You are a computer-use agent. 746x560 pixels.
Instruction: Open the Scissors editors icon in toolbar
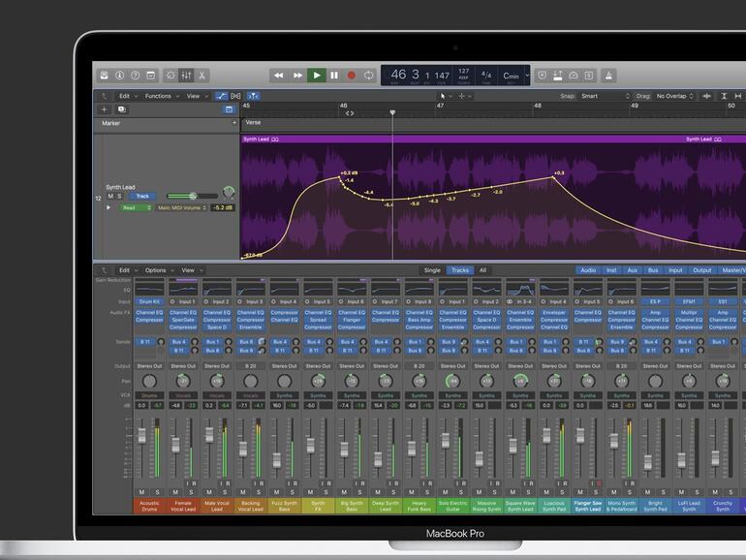click(202, 76)
